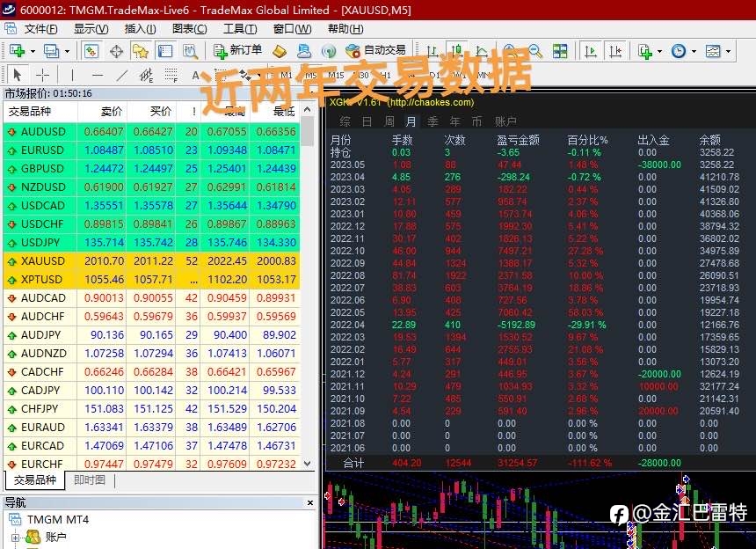Select the crosshair tool

pos(42,75)
